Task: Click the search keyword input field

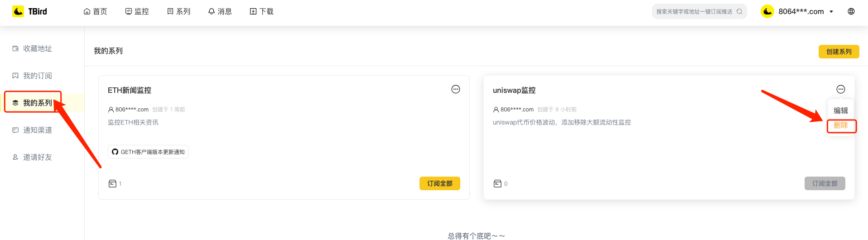Action: [x=694, y=12]
